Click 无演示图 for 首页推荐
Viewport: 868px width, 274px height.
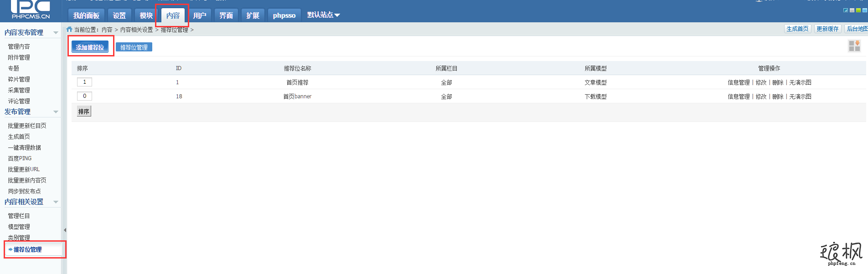pos(800,82)
